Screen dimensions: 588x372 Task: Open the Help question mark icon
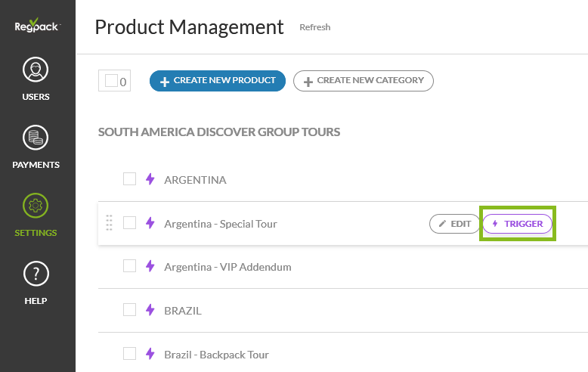point(36,274)
